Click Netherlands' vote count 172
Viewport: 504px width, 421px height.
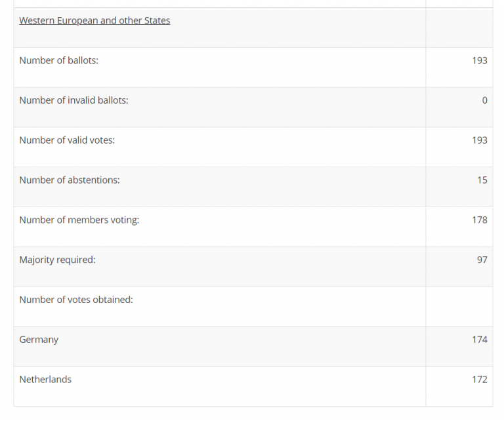coord(480,379)
